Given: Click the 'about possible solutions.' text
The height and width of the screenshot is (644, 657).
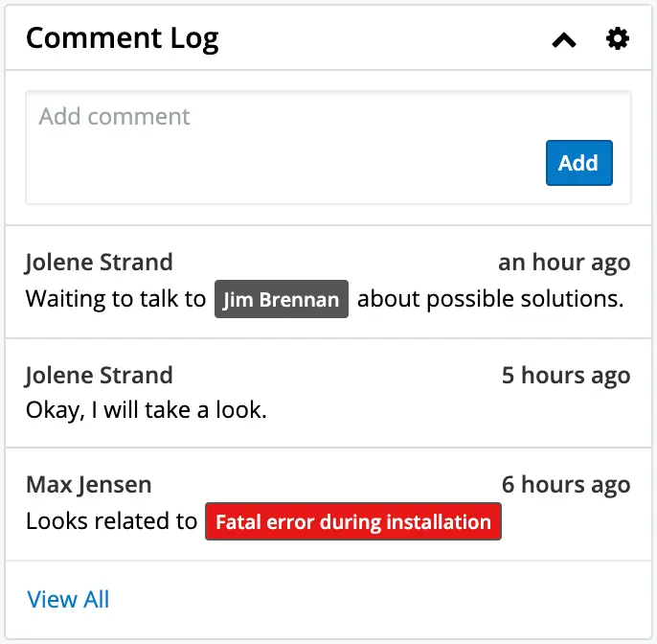Looking at the screenshot, I should point(490,299).
